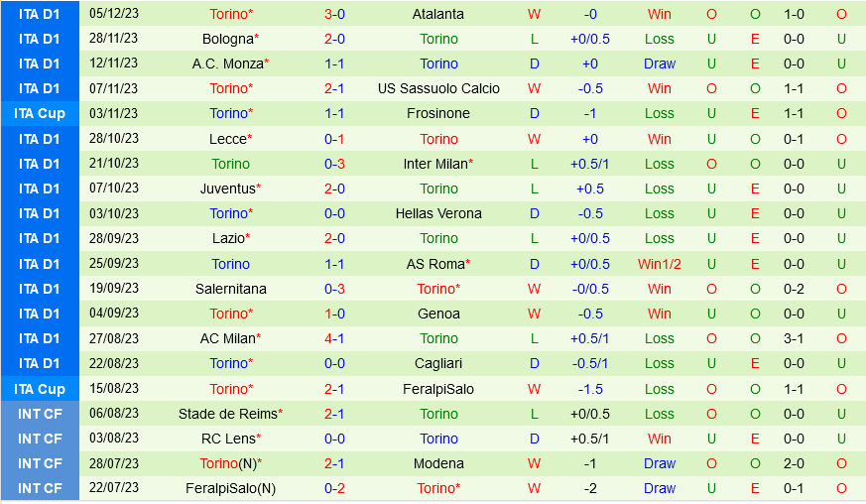
Task: Open Hellas Verona team page
Action: click(438, 213)
